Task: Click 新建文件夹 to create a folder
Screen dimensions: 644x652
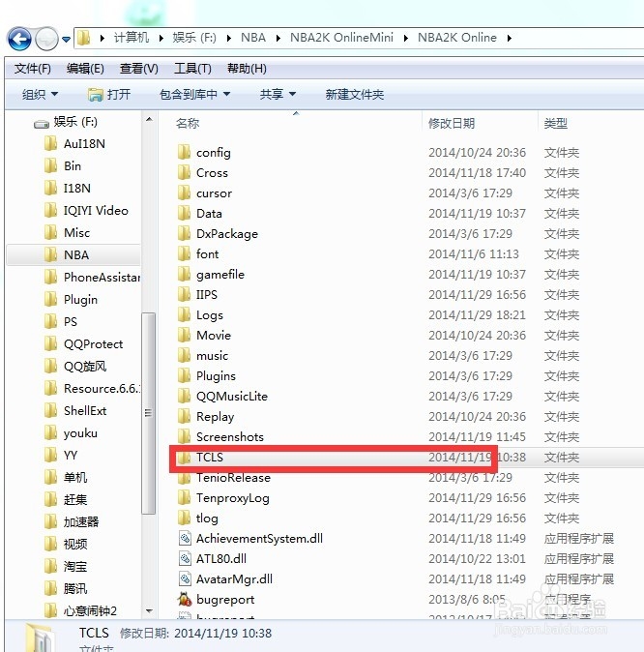Action: [354, 95]
